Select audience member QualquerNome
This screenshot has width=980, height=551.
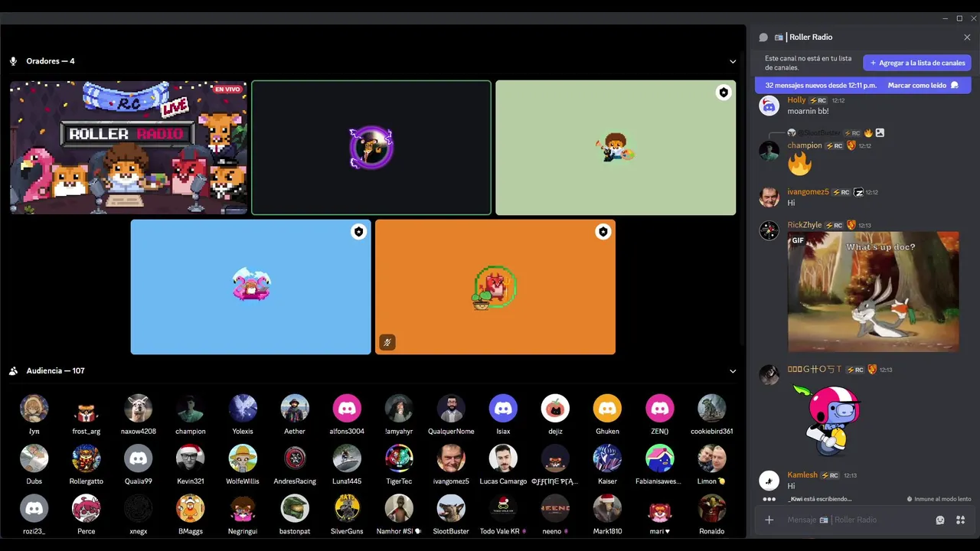click(451, 414)
